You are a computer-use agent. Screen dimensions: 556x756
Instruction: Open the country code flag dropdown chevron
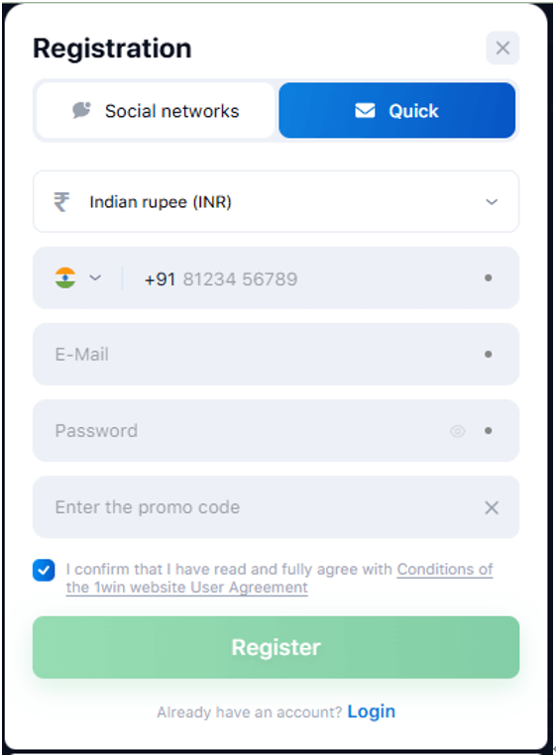click(95, 277)
